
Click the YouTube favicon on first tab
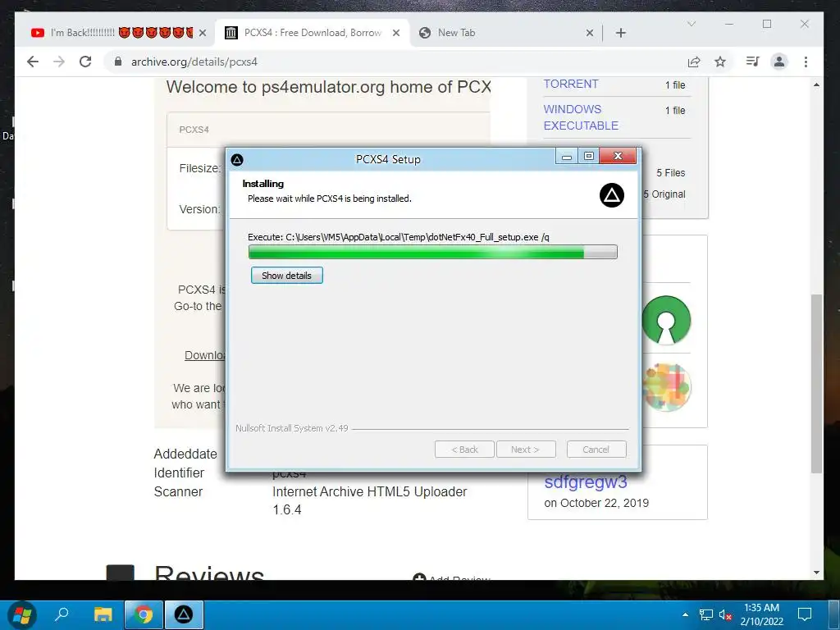point(38,33)
